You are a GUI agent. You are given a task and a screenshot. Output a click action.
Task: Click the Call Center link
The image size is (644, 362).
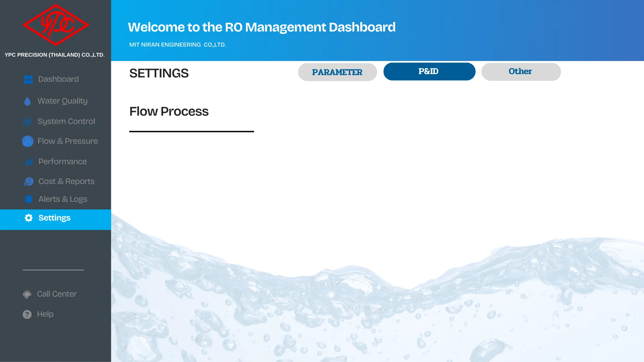(57, 294)
